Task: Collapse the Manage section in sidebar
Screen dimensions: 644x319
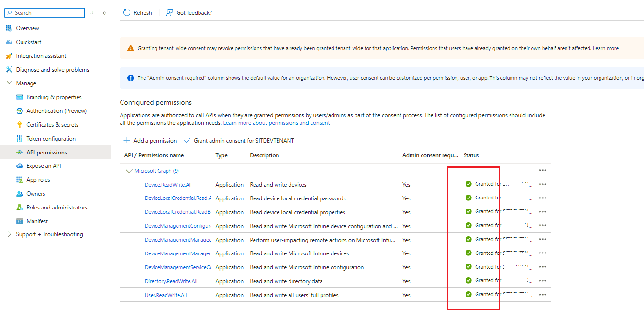Action: 9,83
